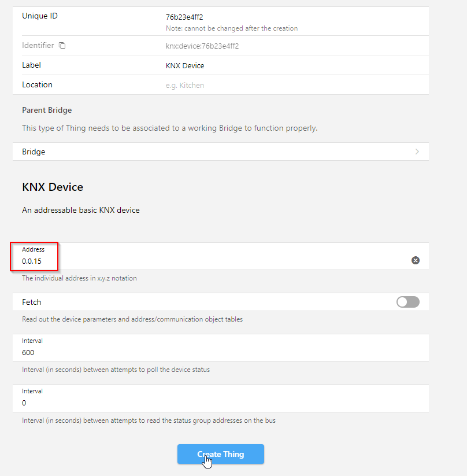This screenshot has width=467, height=476.
Task: Click the Create Thing button
Action: (x=221, y=454)
